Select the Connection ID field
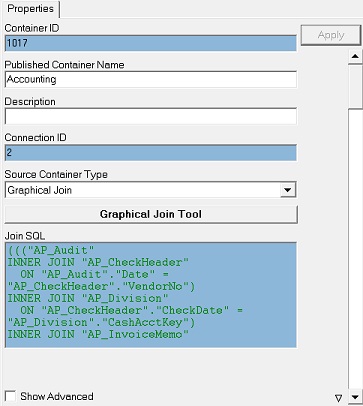Viewport: 363px width, 406px height. [x=151, y=153]
